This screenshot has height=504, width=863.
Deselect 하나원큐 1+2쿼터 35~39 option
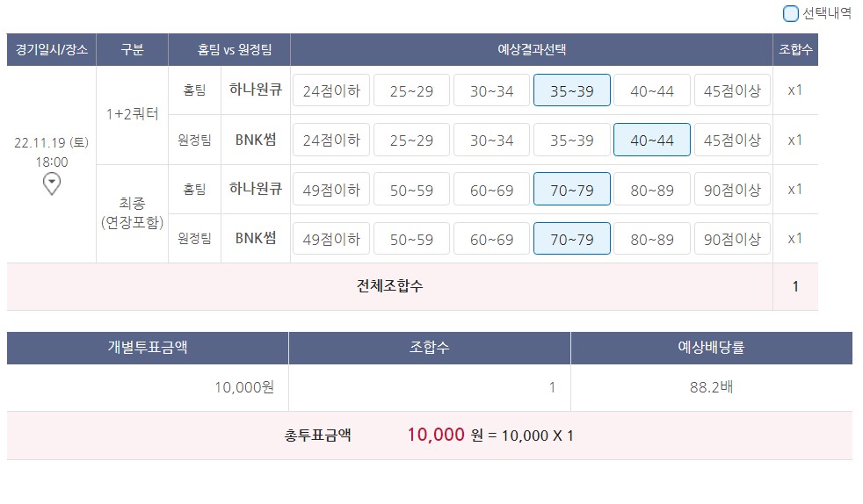(571, 90)
